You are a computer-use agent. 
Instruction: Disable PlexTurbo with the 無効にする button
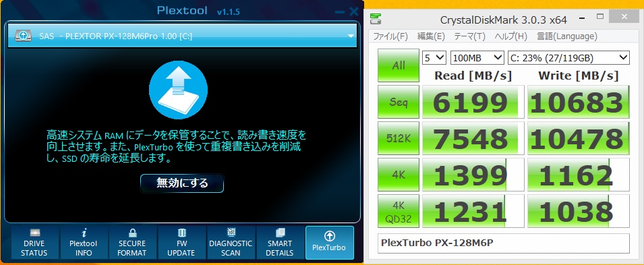182,183
